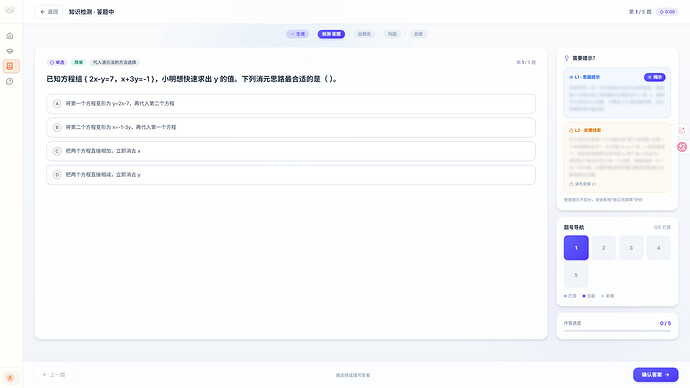690x388 pixels.
Task: Reveal the L1 hint with blue button
Action: click(655, 77)
